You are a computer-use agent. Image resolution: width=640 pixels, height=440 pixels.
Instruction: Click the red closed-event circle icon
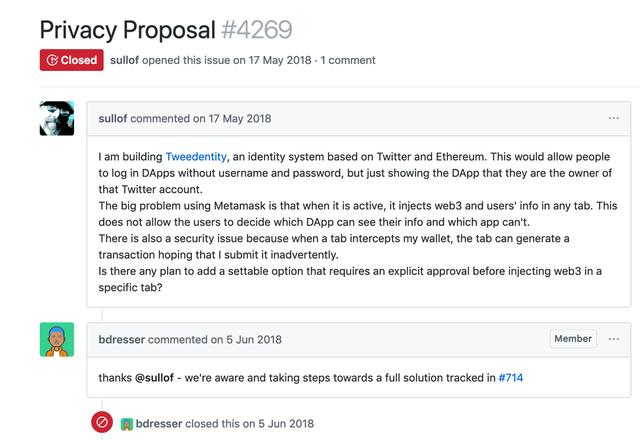coord(102,422)
